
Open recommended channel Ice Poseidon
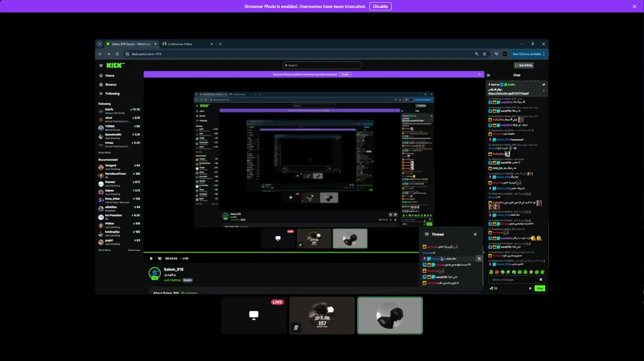click(119, 217)
